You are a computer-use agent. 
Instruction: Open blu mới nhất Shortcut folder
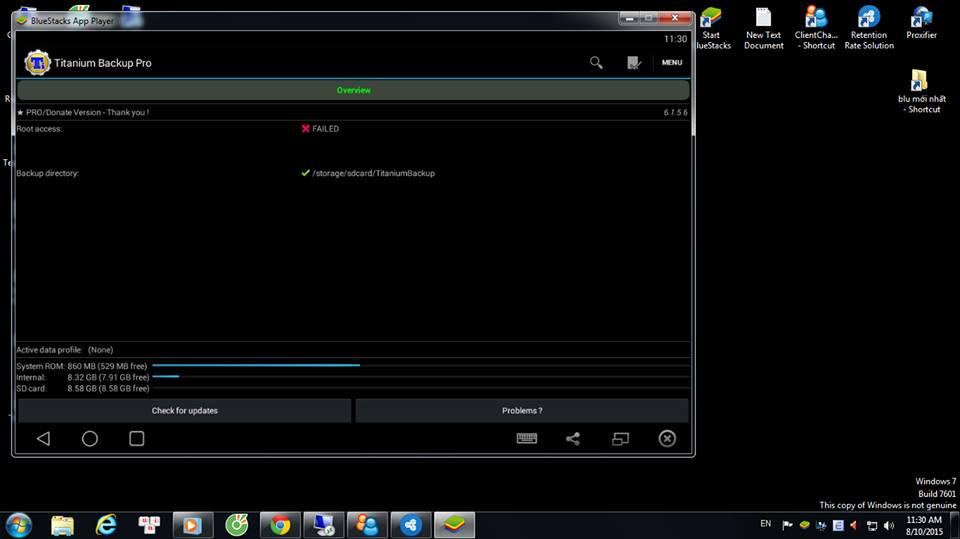pyautogui.click(x=921, y=91)
